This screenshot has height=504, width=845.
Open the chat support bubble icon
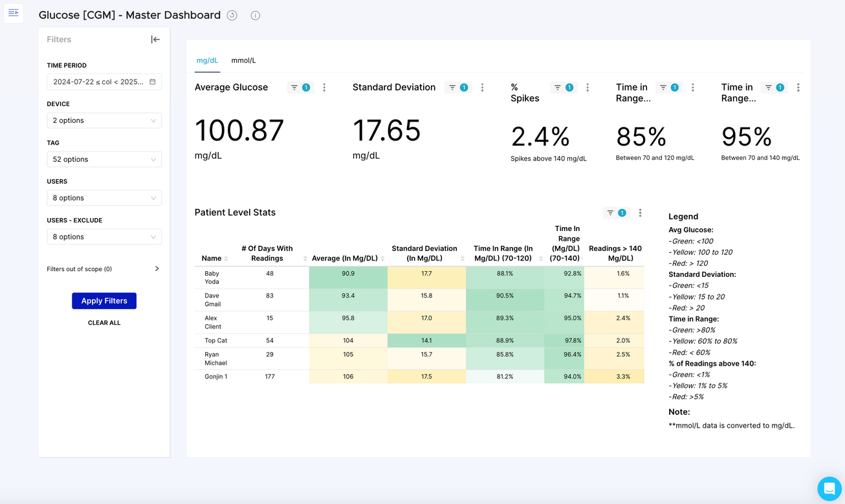[x=829, y=488]
